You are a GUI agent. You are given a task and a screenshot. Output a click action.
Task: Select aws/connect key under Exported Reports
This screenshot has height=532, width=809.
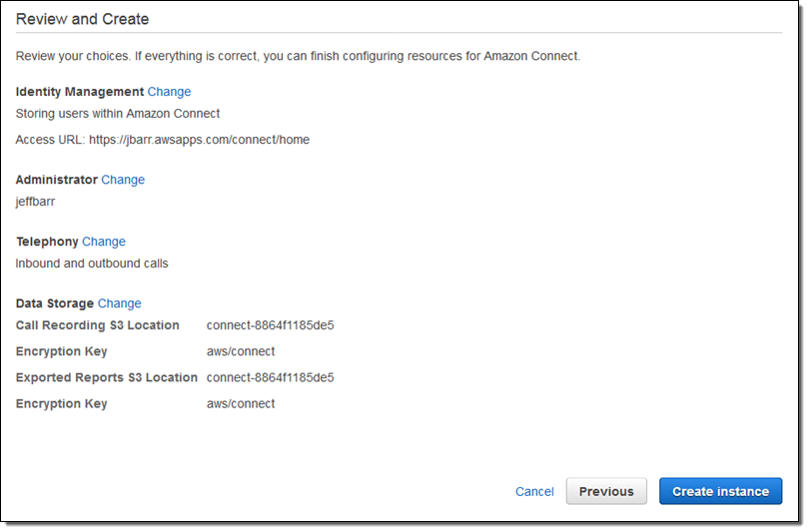pos(241,403)
